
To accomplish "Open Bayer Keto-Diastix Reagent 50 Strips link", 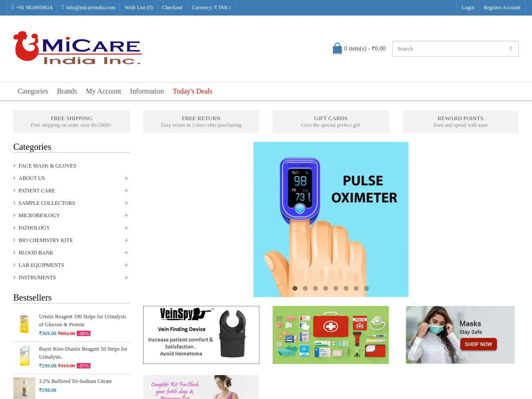I will [83, 353].
